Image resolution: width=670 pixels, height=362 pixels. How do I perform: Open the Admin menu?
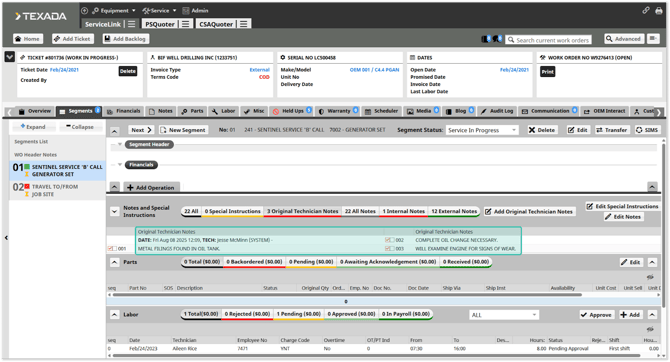(x=195, y=11)
